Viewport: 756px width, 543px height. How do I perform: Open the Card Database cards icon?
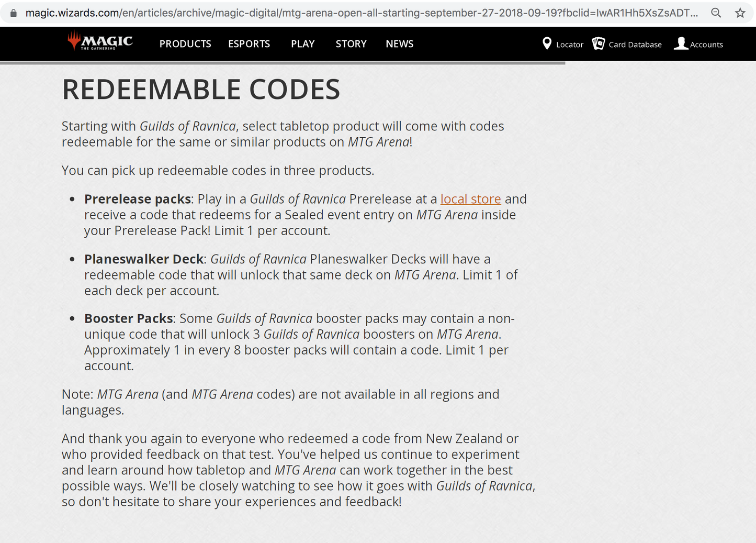coord(599,43)
